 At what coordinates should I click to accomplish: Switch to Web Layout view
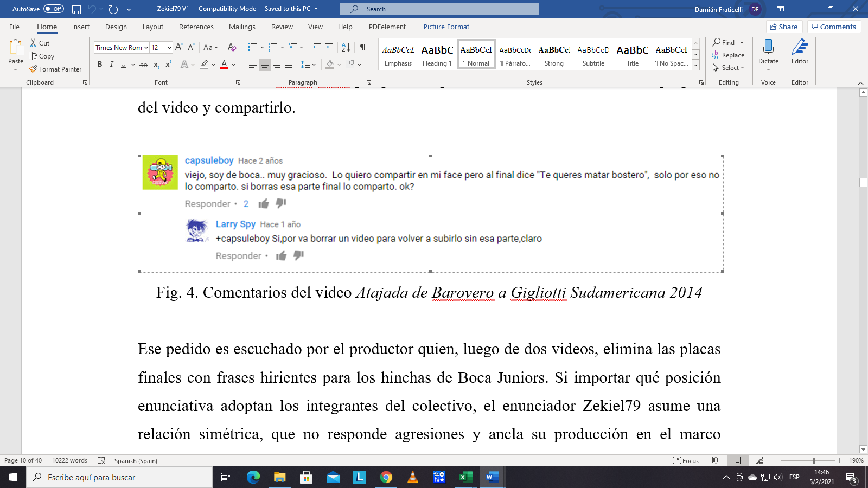coord(759,460)
